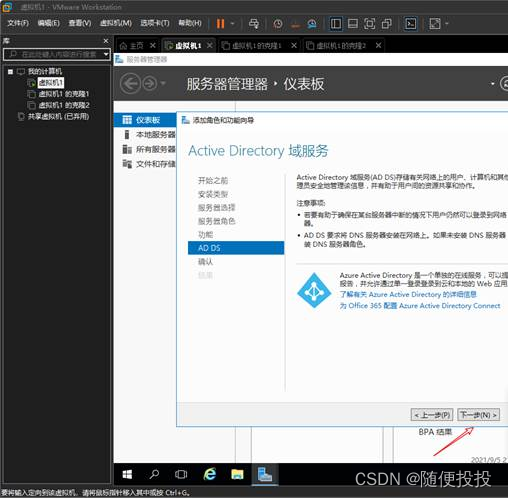Select 虚拟机1 的克隆2 in library tree

[x=64, y=105]
